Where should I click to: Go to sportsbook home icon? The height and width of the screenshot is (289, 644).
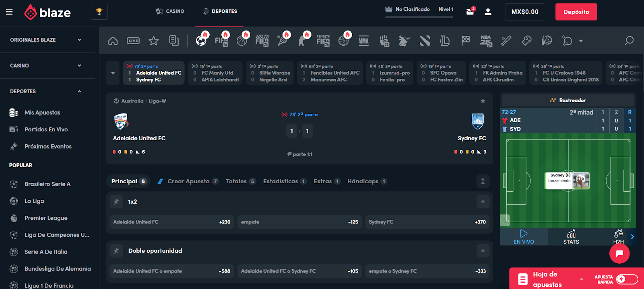pos(113,41)
